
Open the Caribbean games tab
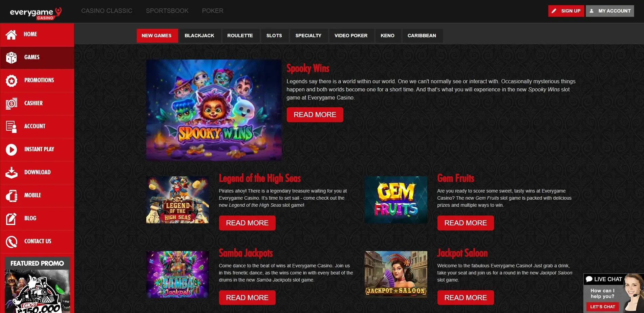tap(422, 36)
